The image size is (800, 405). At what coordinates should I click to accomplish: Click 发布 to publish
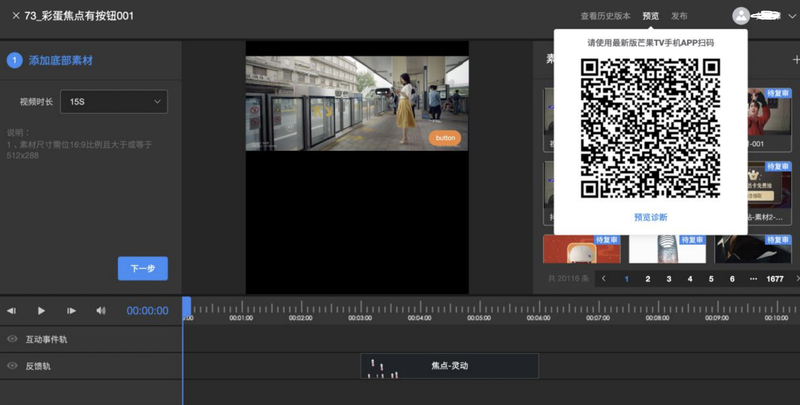[x=679, y=16]
